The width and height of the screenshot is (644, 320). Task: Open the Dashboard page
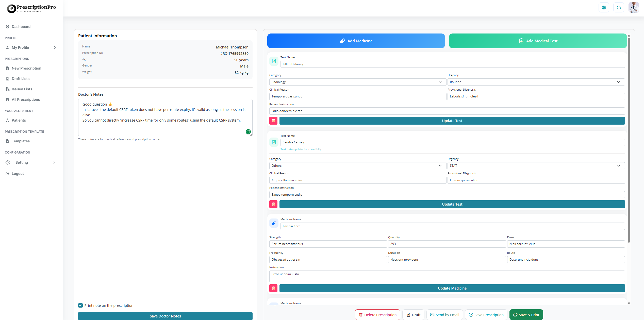point(20,26)
